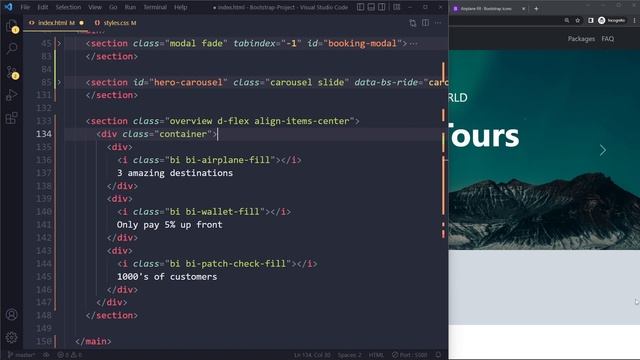Click the Incognito profile indicator
This screenshot has height=360, width=640.
(611, 20)
